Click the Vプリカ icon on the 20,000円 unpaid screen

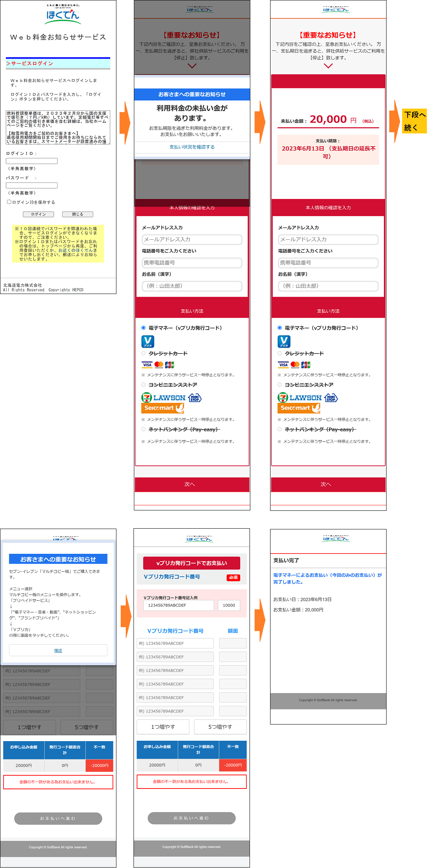[284, 342]
